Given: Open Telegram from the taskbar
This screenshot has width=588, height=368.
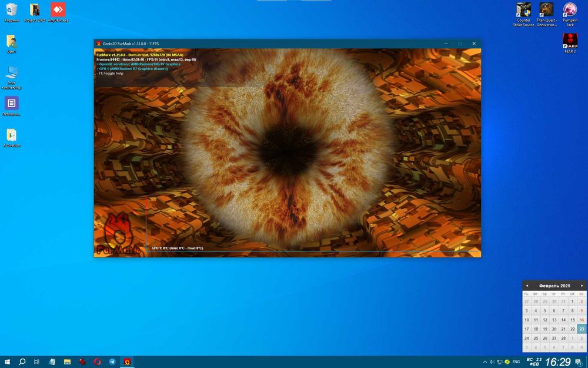Looking at the screenshot, I should 112,362.
